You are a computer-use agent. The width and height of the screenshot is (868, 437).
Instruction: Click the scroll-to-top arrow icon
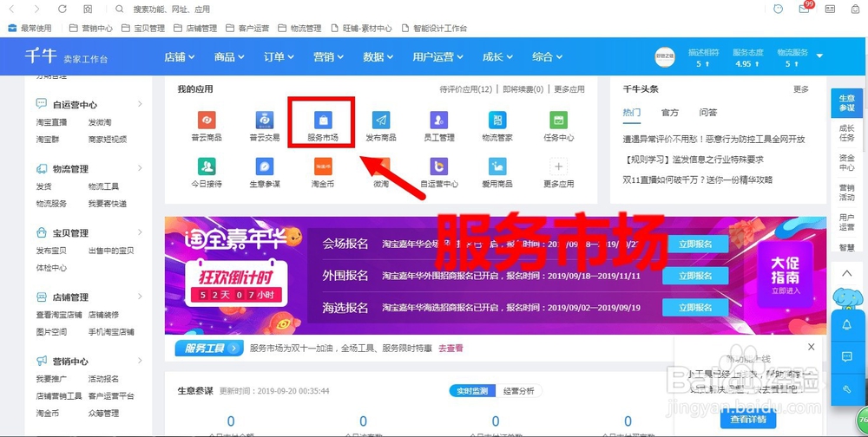click(846, 273)
